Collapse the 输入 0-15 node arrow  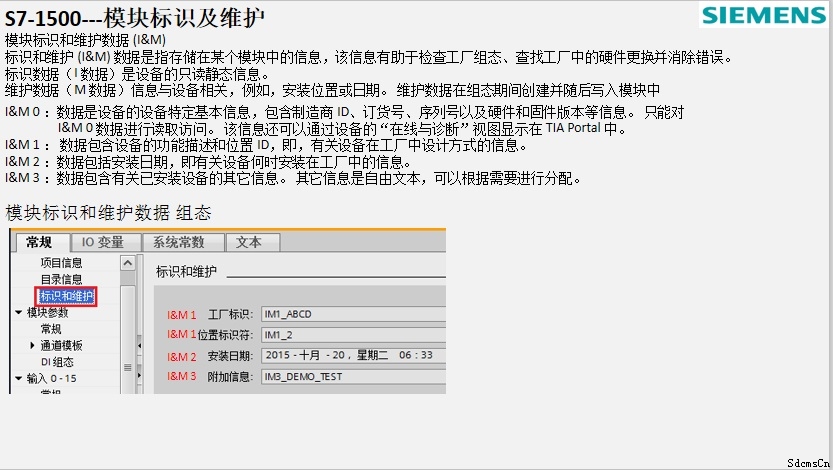[19, 378]
